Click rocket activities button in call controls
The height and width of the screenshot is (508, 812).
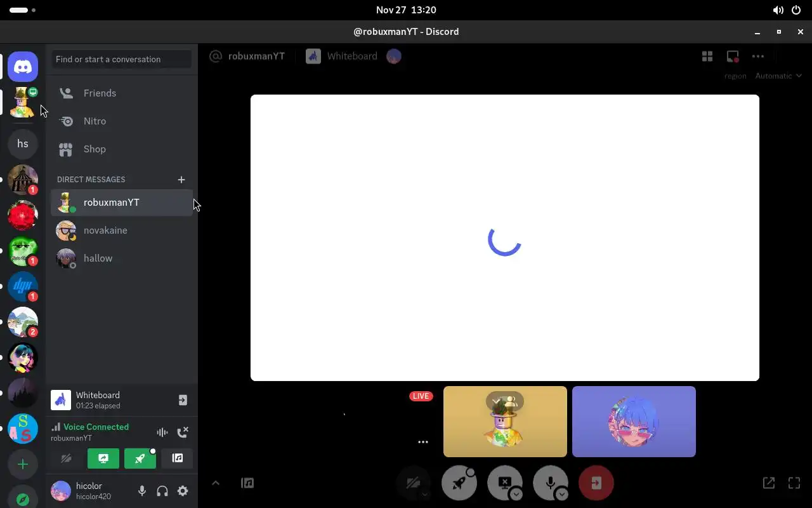(459, 483)
